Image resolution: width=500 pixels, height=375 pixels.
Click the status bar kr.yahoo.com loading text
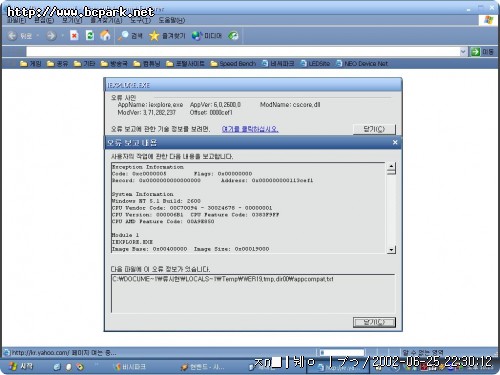tap(64, 353)
